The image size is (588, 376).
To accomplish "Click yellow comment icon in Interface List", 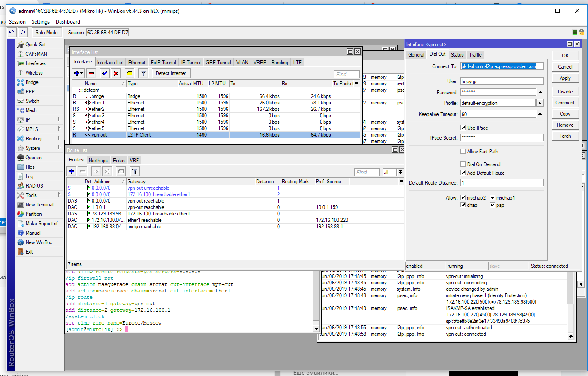I will coord(130,73).
